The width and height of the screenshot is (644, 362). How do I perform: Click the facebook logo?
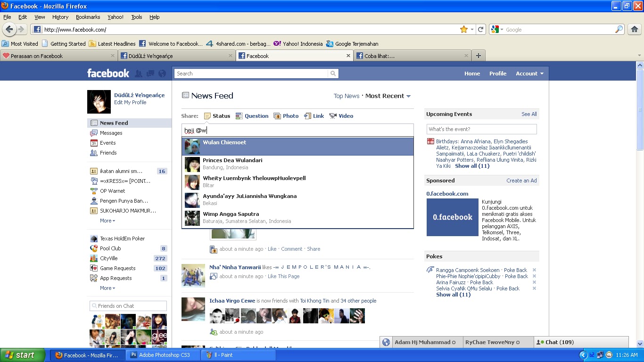[108, 73]
